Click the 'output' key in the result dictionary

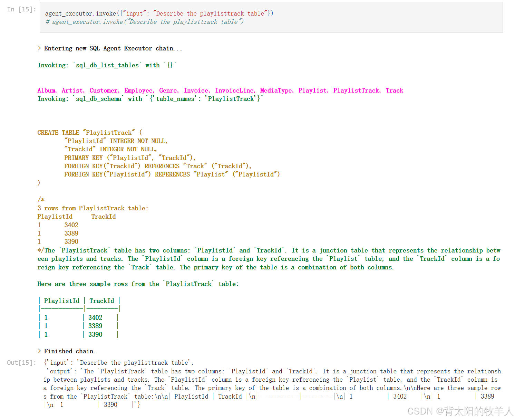click(61, 371)
